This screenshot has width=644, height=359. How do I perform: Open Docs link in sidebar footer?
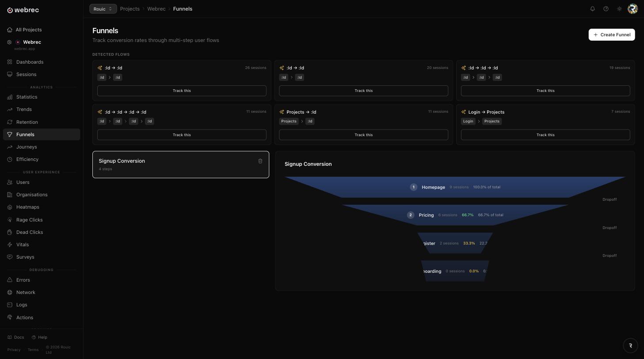[x=16, y=337]
